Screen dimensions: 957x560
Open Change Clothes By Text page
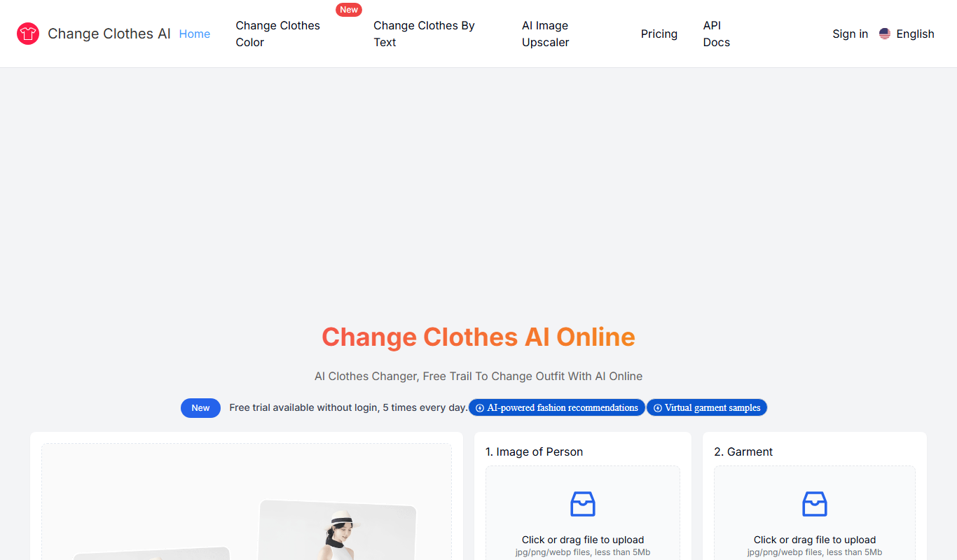coord(425,34)
